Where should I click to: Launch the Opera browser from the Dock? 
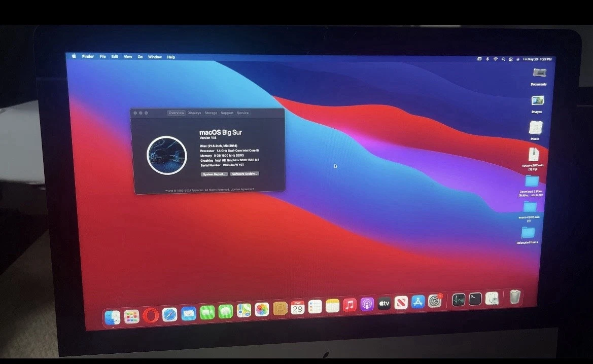151,316
